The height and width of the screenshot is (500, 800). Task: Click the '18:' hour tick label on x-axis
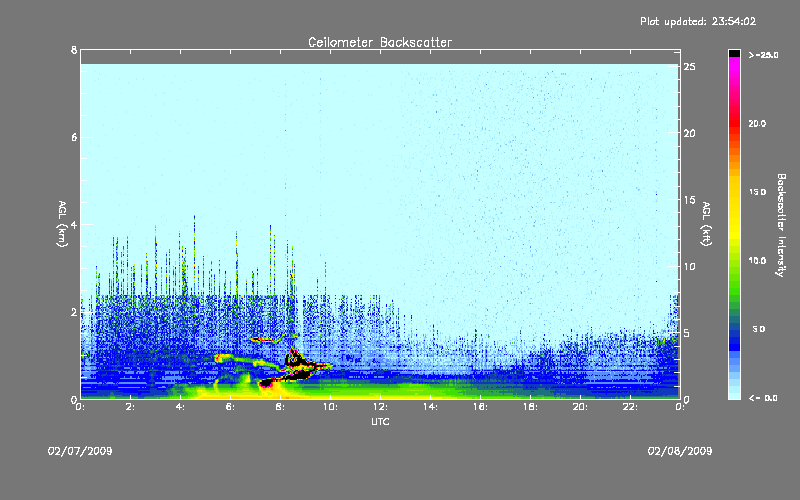coord(530,407)
